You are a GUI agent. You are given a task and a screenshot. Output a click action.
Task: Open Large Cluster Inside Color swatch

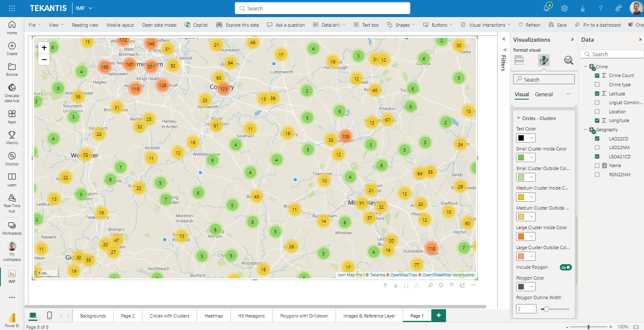pos(526,237)
